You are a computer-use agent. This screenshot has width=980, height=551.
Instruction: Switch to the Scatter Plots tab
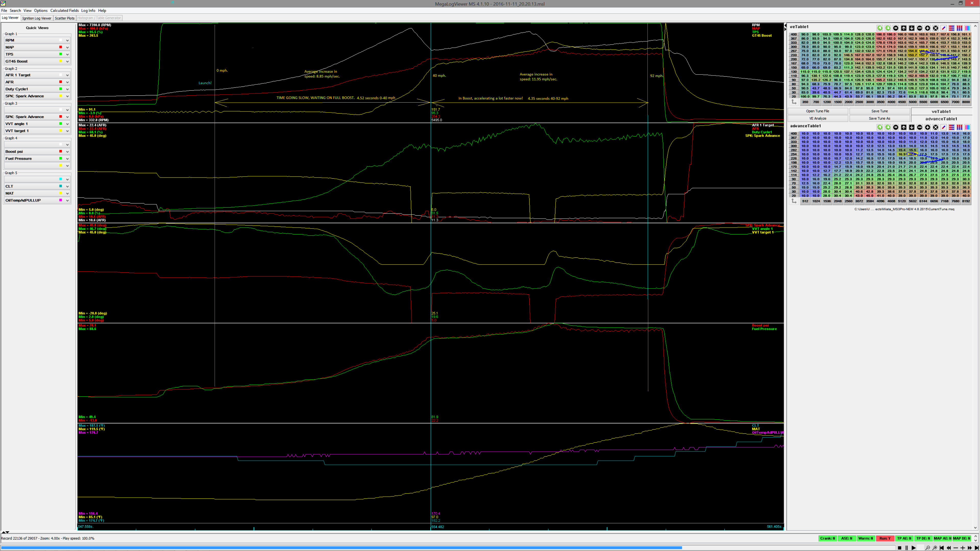pyautogui.click(x=65, y=18)
